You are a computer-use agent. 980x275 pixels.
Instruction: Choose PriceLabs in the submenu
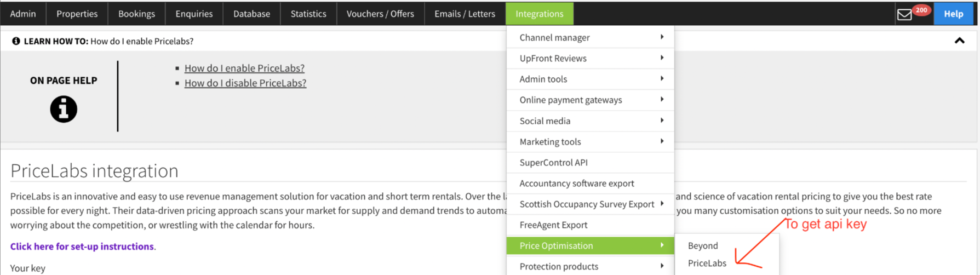(x=707, y=263)
